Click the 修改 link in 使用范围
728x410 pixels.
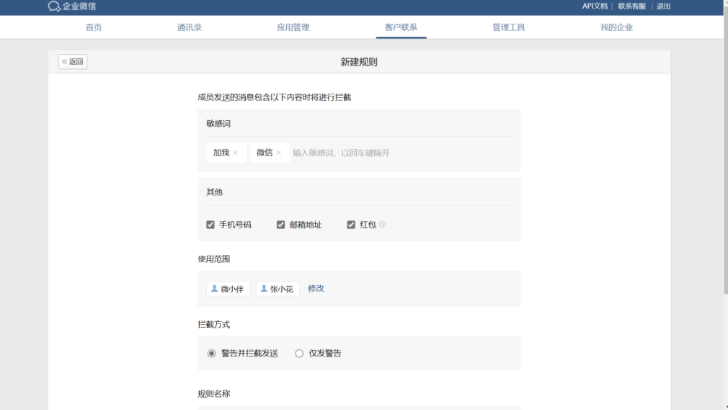316,288
